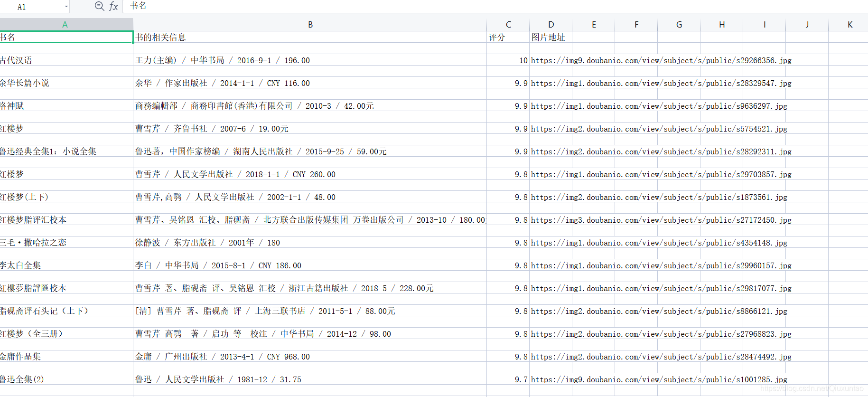Select the image URL ending s29703857.jpg

point(661,174)
